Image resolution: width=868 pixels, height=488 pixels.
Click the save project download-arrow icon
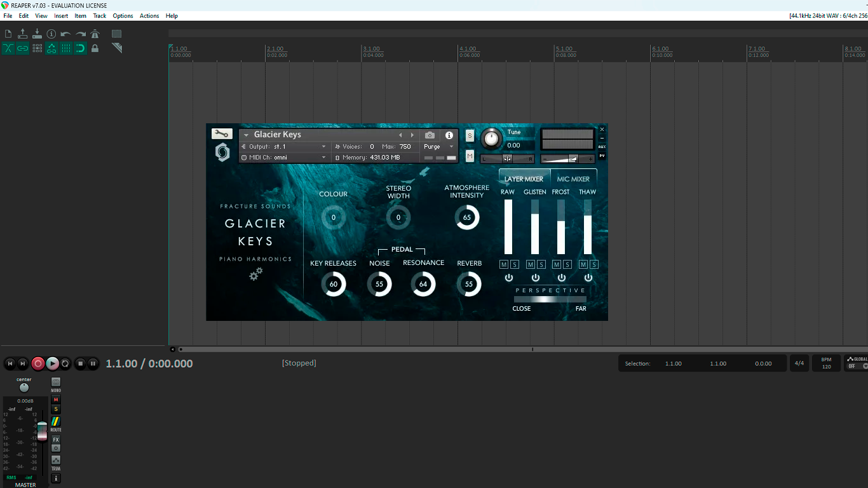[37, 34]
